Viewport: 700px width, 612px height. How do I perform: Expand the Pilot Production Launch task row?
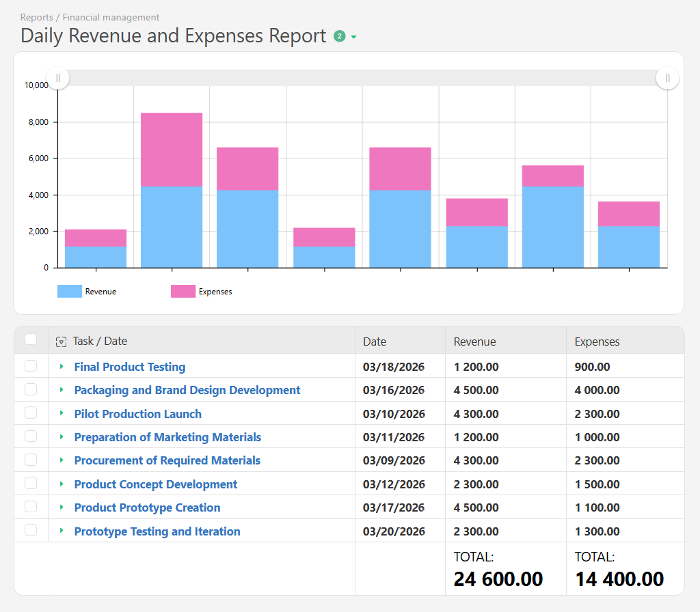click(62, 413)
